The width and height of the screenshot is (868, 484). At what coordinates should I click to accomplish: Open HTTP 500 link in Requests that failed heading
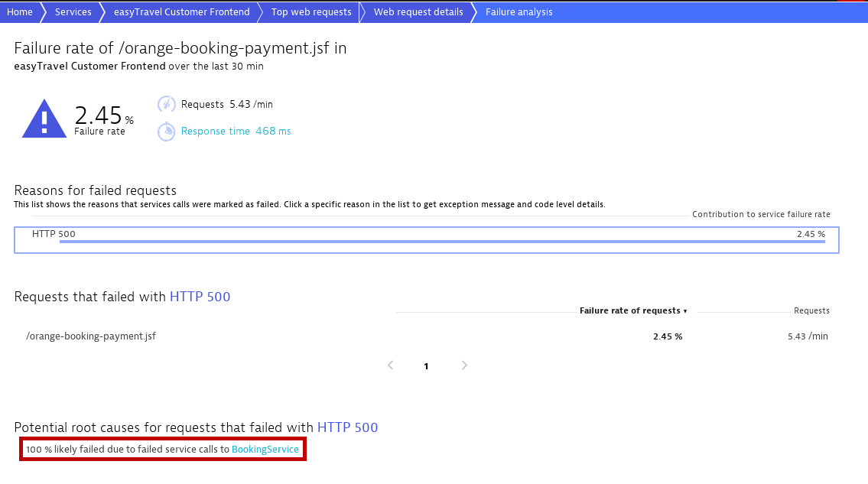(200, 297)
